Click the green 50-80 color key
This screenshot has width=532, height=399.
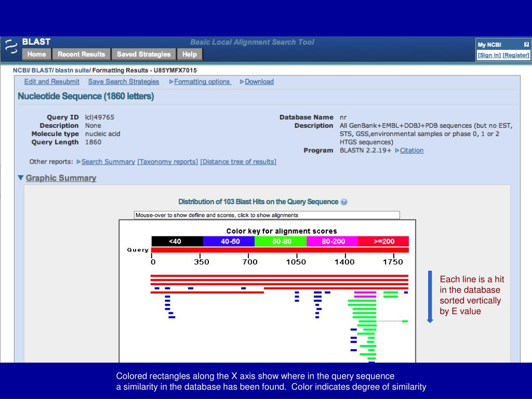280,241
